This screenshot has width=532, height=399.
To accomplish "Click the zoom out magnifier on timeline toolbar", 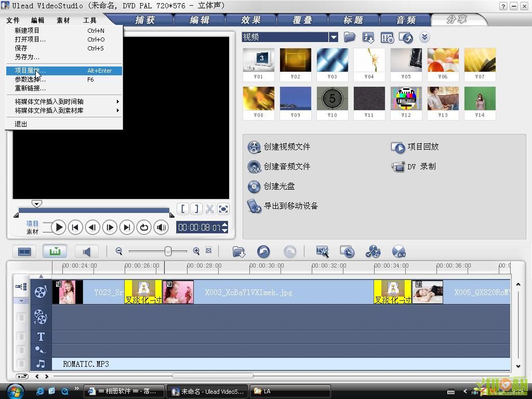I will [x=119, y=251].
